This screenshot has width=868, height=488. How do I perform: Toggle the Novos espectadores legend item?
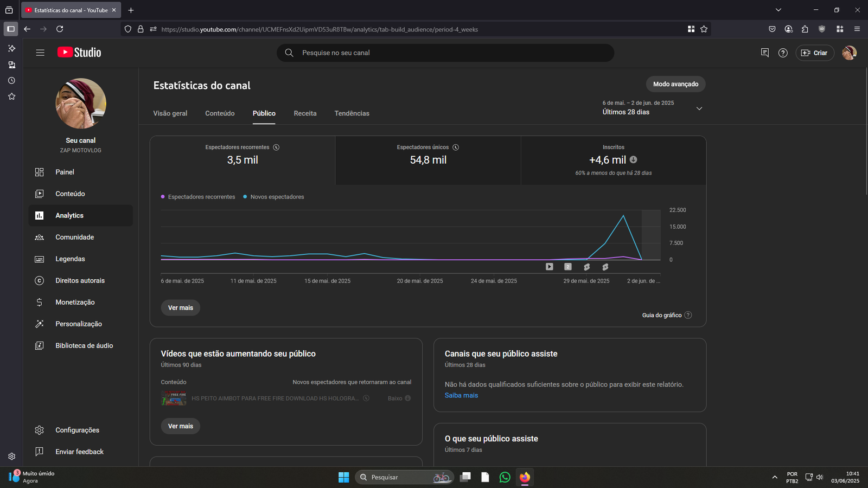click(273, 197)
